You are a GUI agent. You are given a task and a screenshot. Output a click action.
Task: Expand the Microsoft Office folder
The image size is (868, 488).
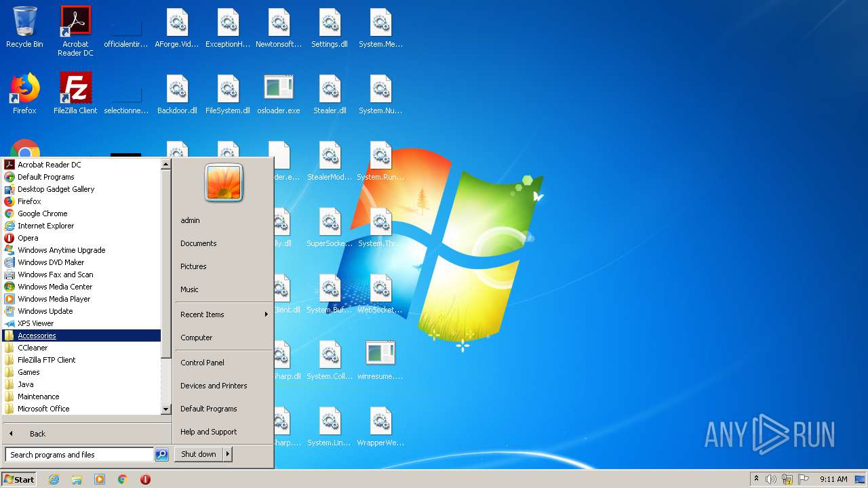(x=81, y=409)
